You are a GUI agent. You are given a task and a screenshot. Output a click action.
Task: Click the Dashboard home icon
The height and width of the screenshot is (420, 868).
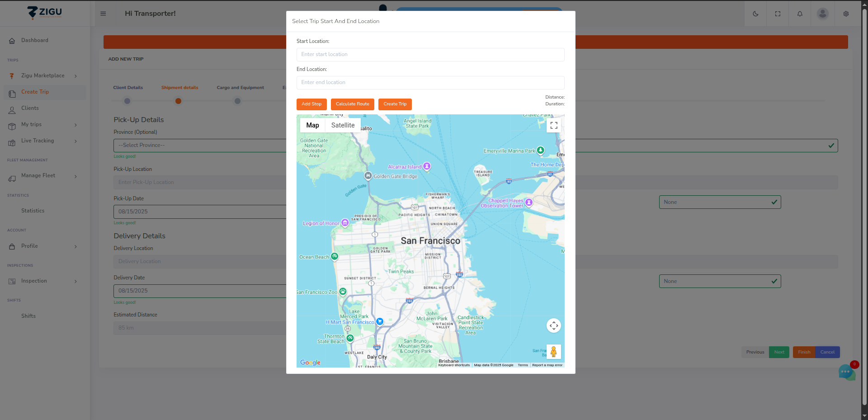(12, 41)
